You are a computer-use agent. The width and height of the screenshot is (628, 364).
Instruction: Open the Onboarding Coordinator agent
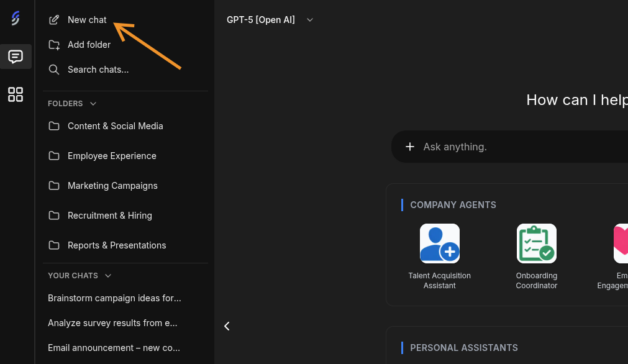click(x=536, y=243)
